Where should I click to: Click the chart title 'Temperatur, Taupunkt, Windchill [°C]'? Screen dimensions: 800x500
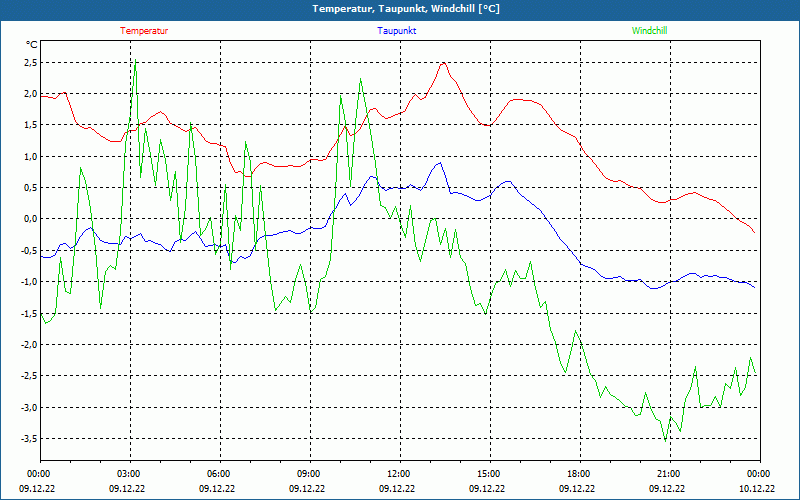(x=406, y=9)
